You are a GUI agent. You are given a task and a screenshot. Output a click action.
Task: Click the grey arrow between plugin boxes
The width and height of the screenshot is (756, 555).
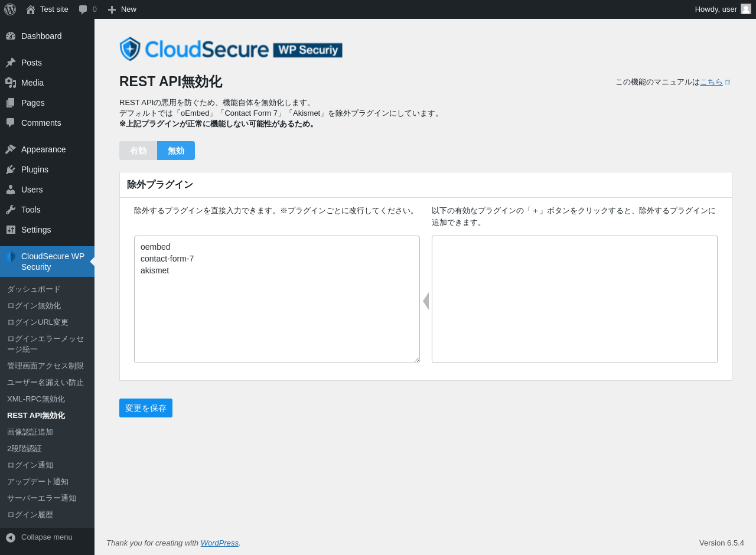(x=426, y=301)
